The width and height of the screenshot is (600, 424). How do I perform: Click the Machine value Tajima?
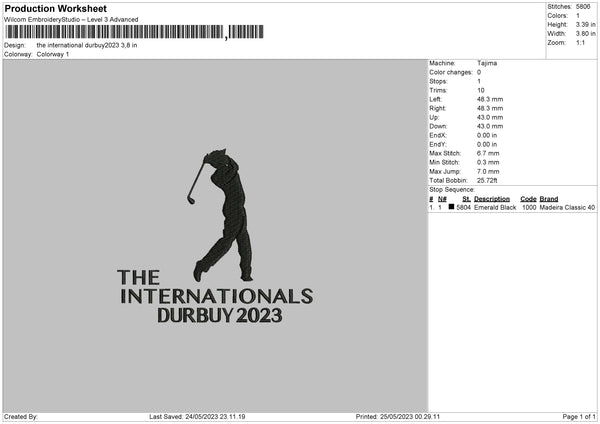point(487,63)
